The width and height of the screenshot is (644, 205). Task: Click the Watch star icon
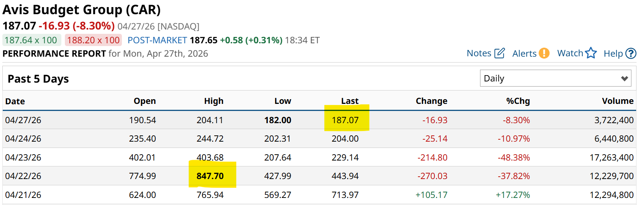click(x=591, y=53)
